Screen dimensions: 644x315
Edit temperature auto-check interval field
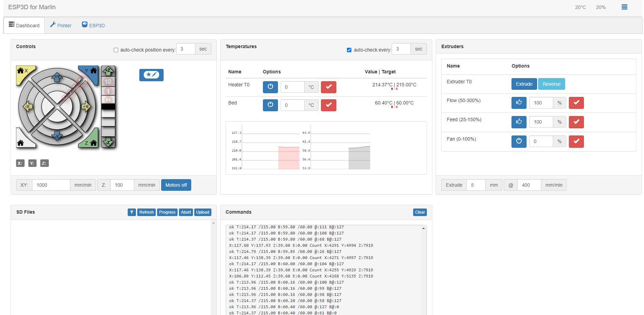pyautogui.click(x=401, y=49)
